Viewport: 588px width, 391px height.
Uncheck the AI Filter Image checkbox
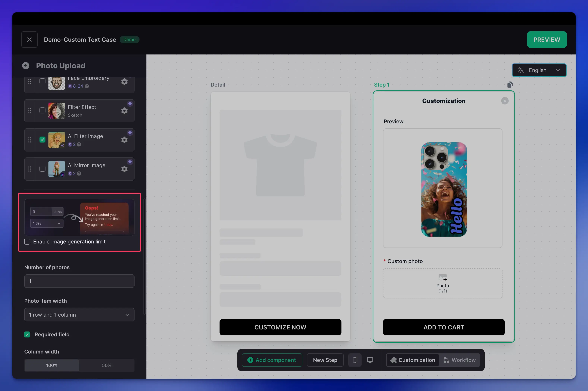(x=42, y=140)
